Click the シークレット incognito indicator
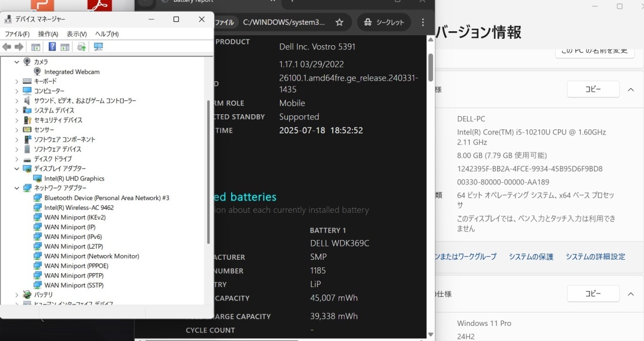The width and height of the screenshot is (644, 341). point(384,23)
